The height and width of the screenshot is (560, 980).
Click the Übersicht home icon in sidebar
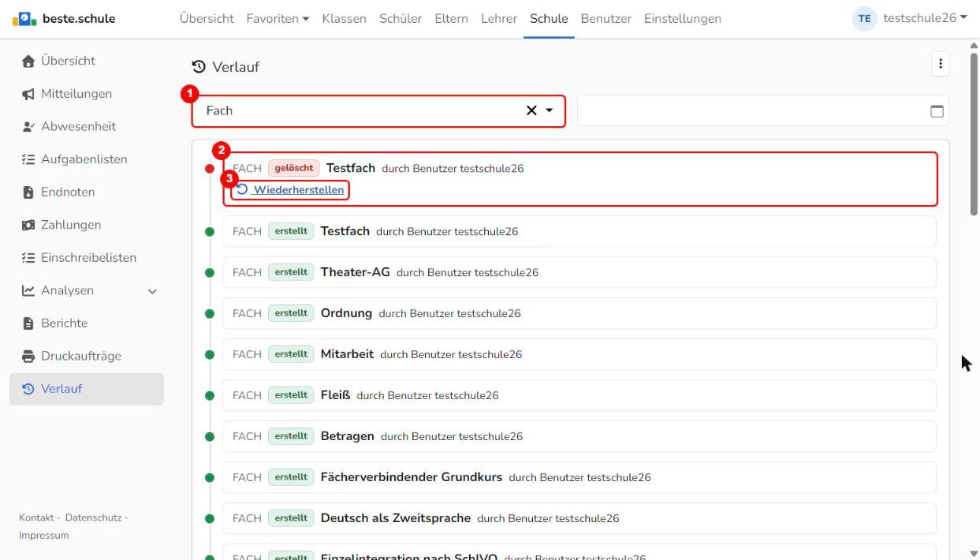[28, 61]
